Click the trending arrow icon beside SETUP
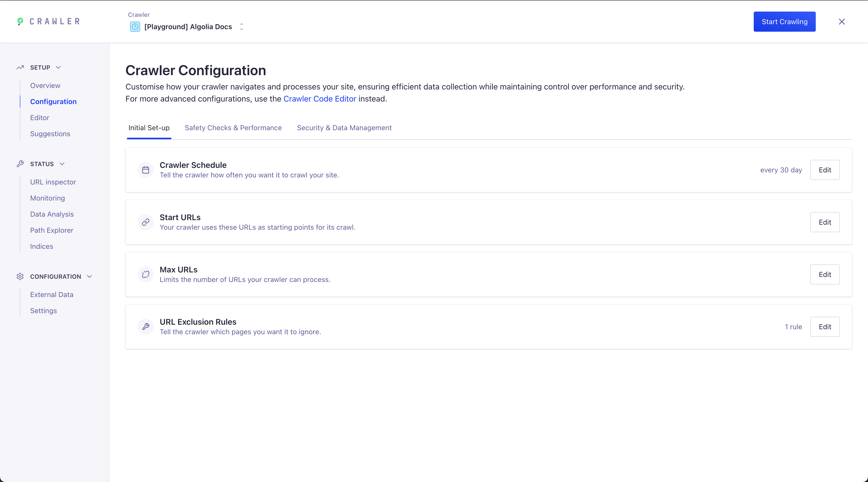Viewport: 868px width, 482px height. point(20,67)
